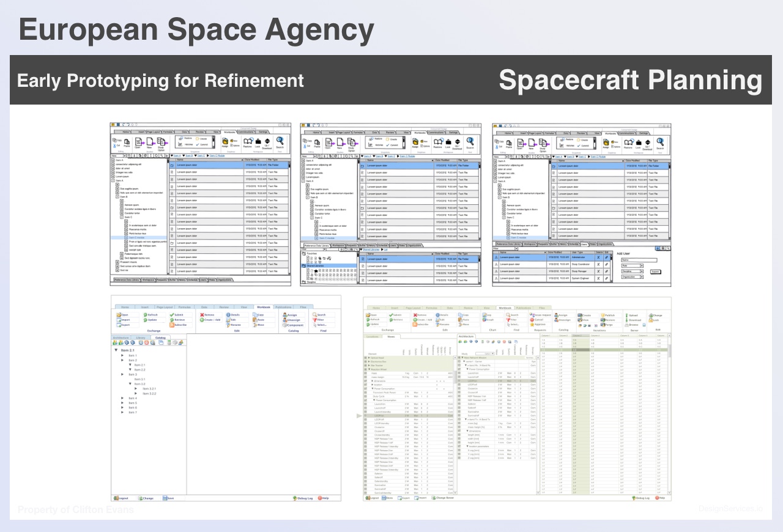Click delete X for Administrator user row
This screenshot has width=783, height=532.
pyautogui.click(x=598, y=257)
